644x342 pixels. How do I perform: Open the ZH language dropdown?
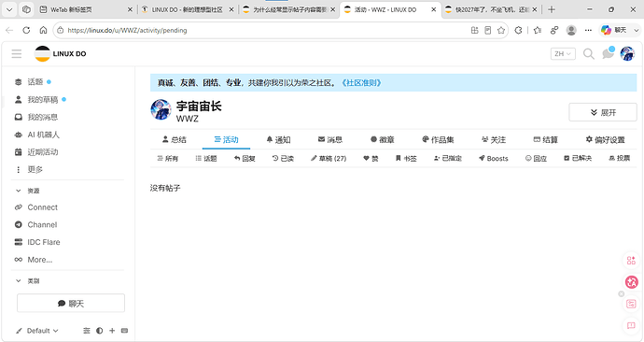click(x=563, y=54)
